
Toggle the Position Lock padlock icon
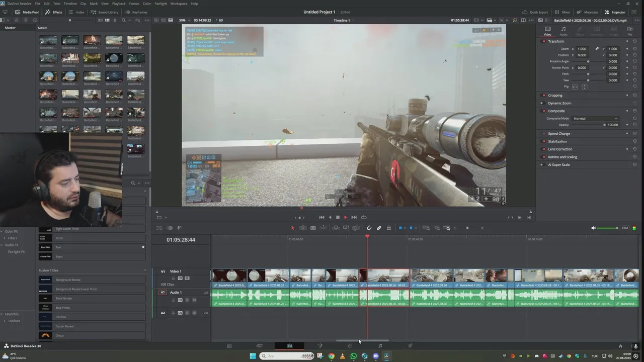pyautogui.click(x=388, y=228)
